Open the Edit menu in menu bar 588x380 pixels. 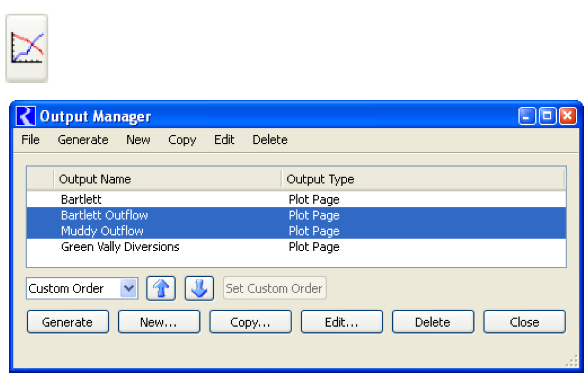point(224,140)
